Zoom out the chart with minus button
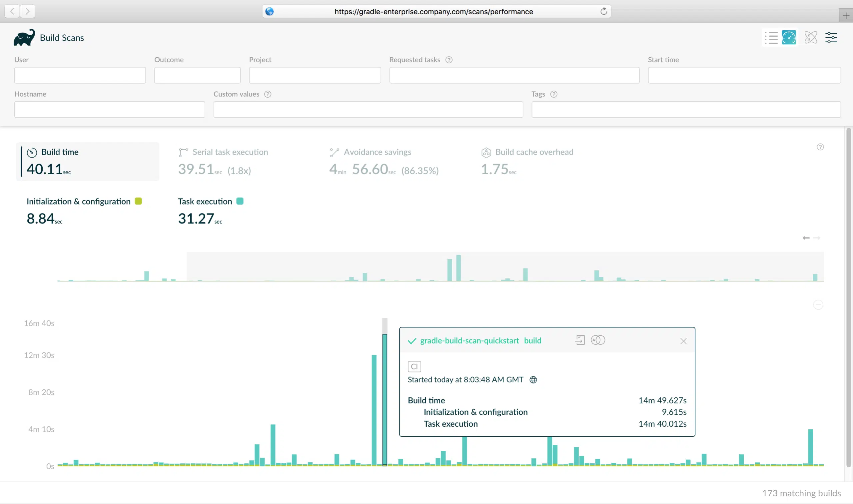 coord(818,305)
